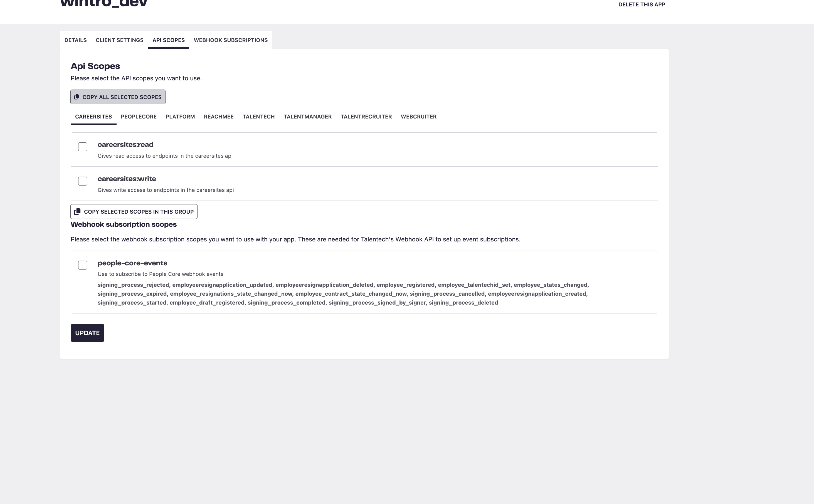Image resolution: width=814 pixels, height=504 pixels.
Task: Select the API Scopes tab
Action: pos(169,40)
